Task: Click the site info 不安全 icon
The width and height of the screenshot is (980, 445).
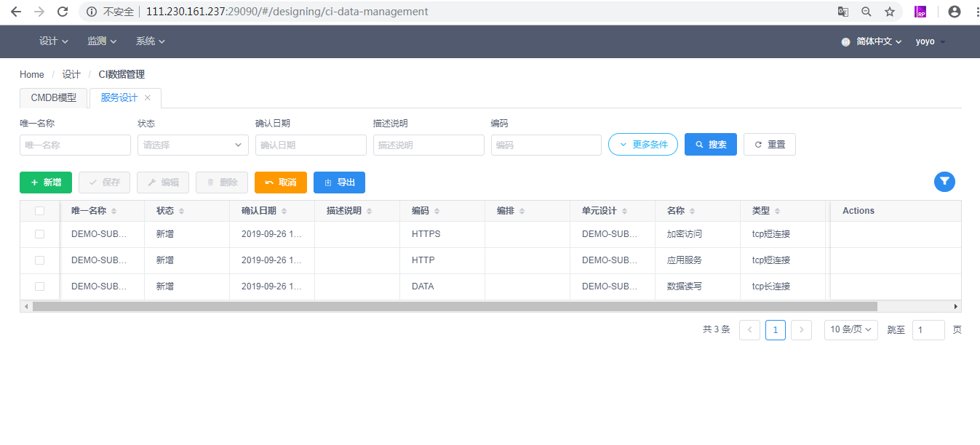Action: (x=90, y=12)
